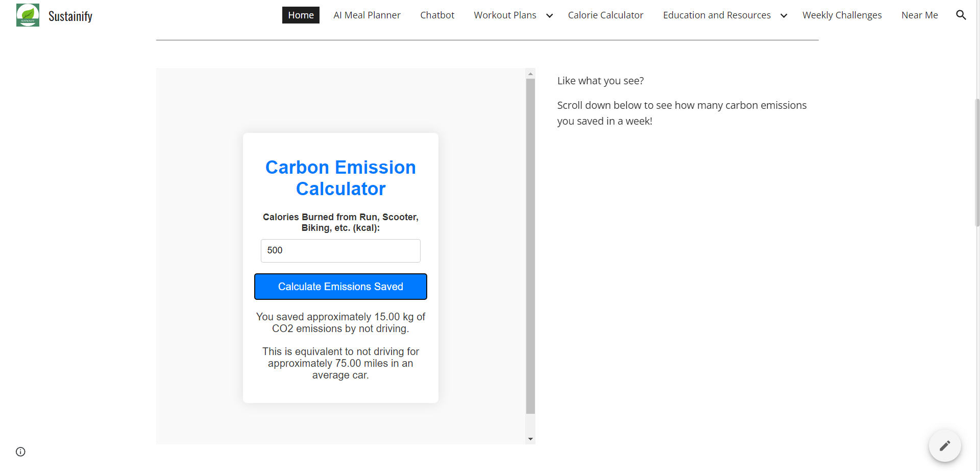Open the AI Meal Planner page

tap(367, 15)
